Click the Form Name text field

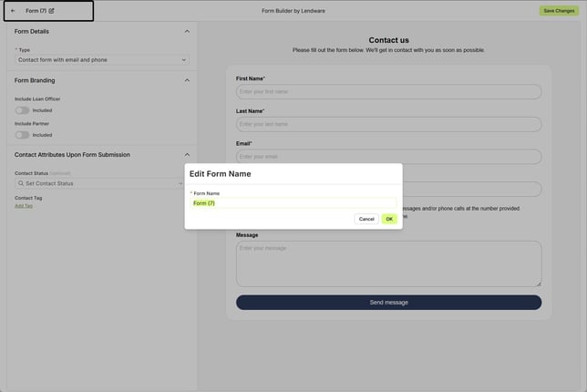point(293,203)
